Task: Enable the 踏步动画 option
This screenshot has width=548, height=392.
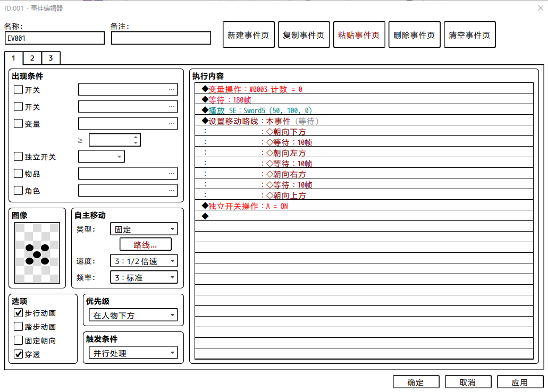Action: point(18,327)
